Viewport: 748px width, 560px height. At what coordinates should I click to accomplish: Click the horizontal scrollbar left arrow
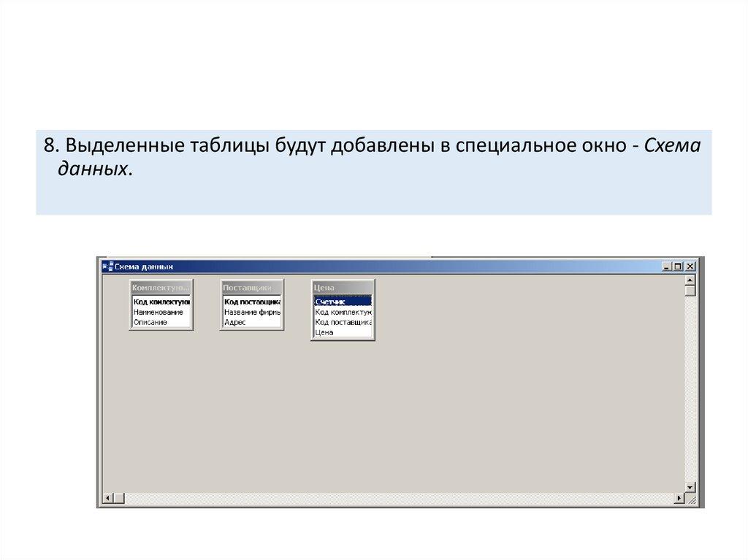107,498
